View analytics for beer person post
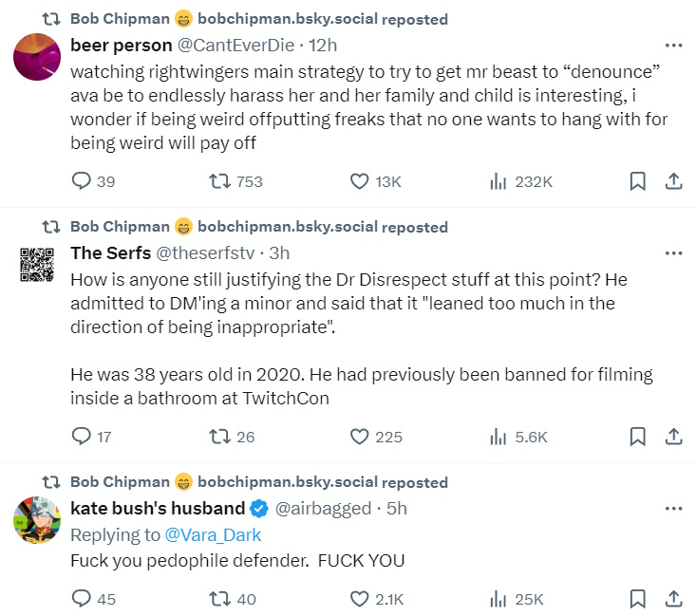The image size is (696, 616). click(x=497, y=181)
